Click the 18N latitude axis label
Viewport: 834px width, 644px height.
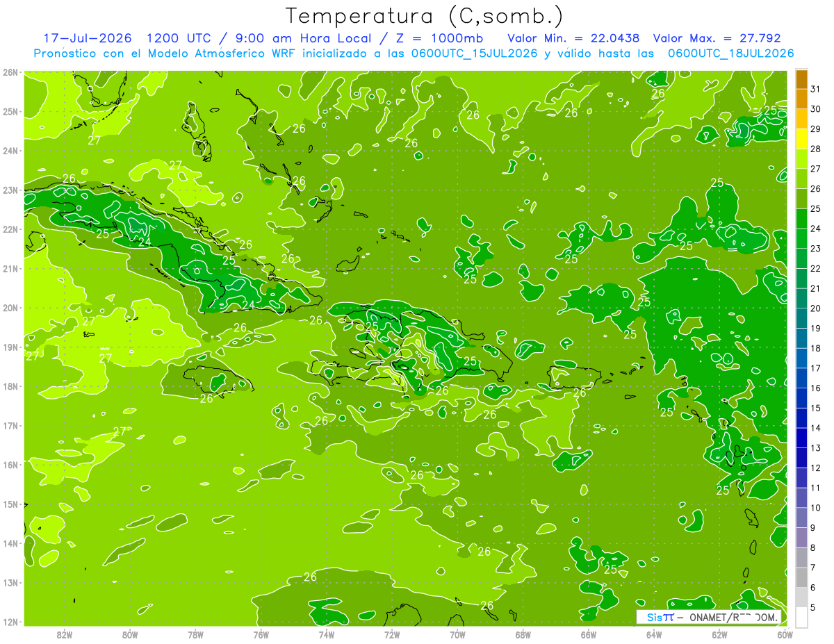(10, 386)
